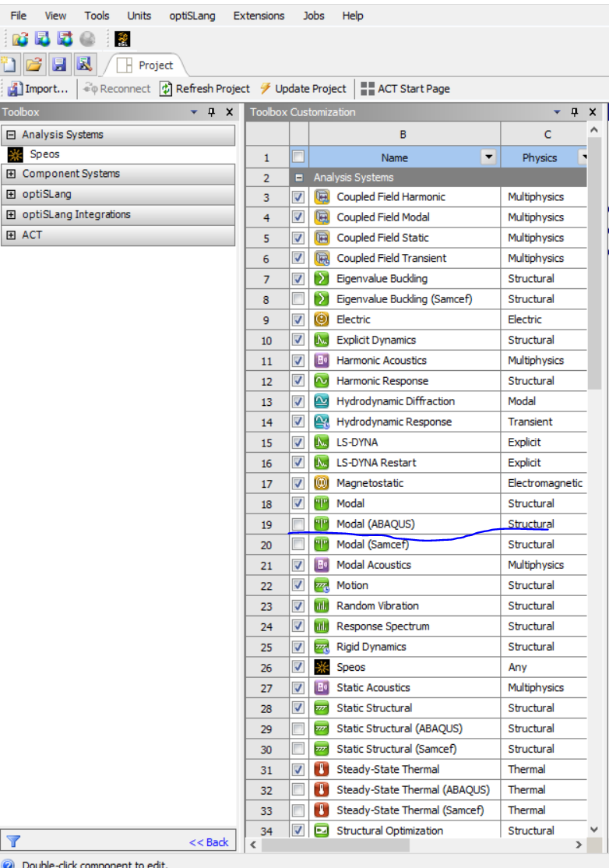Open the Tools menu

point(97,16)
